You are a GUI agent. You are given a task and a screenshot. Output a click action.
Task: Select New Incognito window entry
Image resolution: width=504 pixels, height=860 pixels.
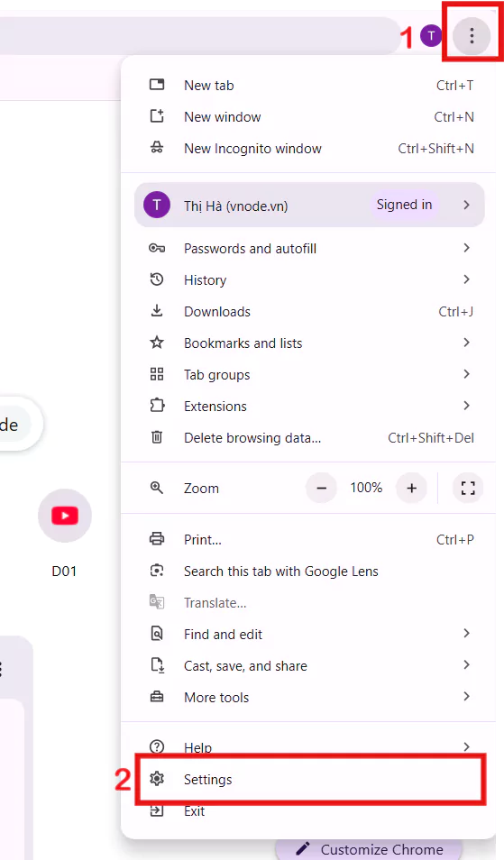tap(309, 148)
